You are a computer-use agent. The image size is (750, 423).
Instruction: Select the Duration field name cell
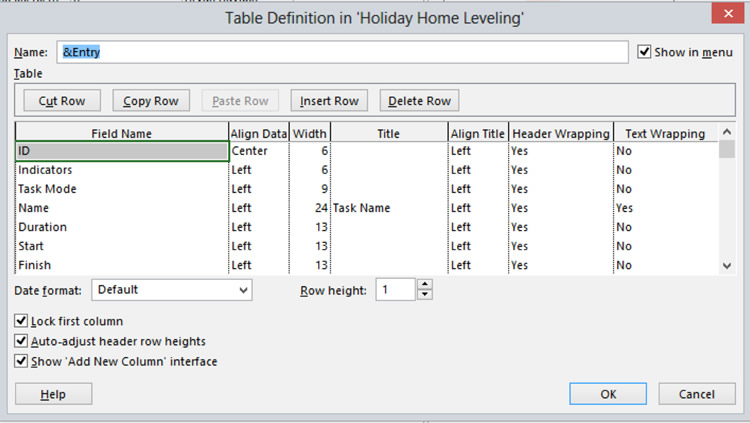120,227
